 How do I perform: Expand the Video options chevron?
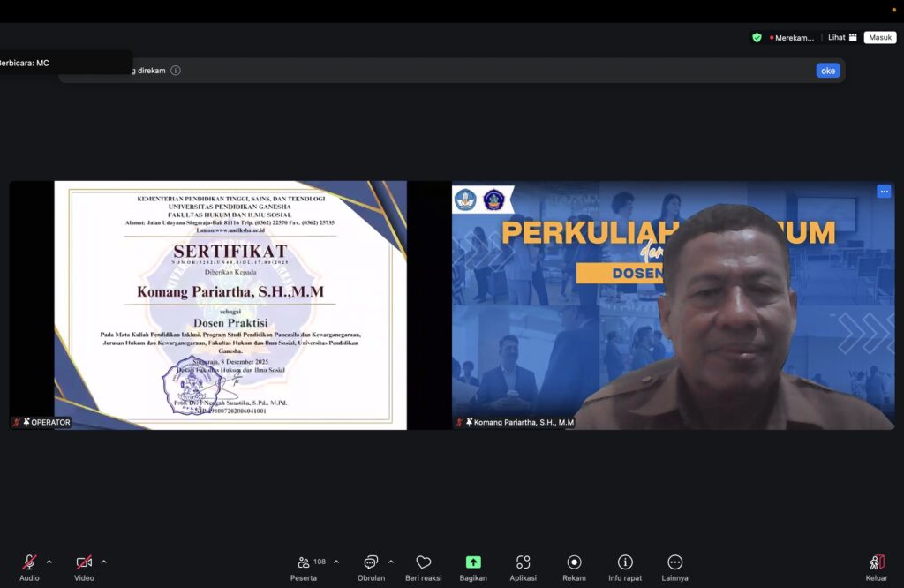(x=103, y=562)
